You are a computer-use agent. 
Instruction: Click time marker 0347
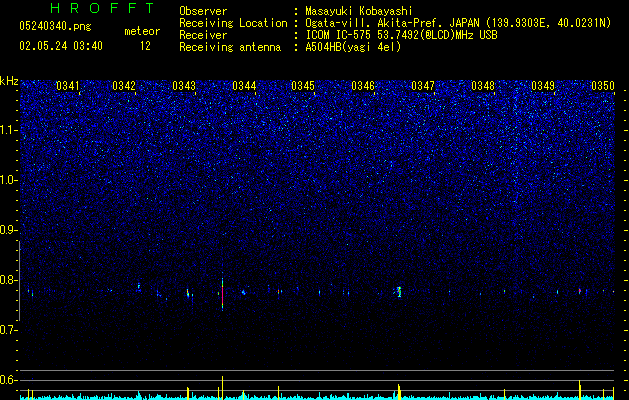423,86
